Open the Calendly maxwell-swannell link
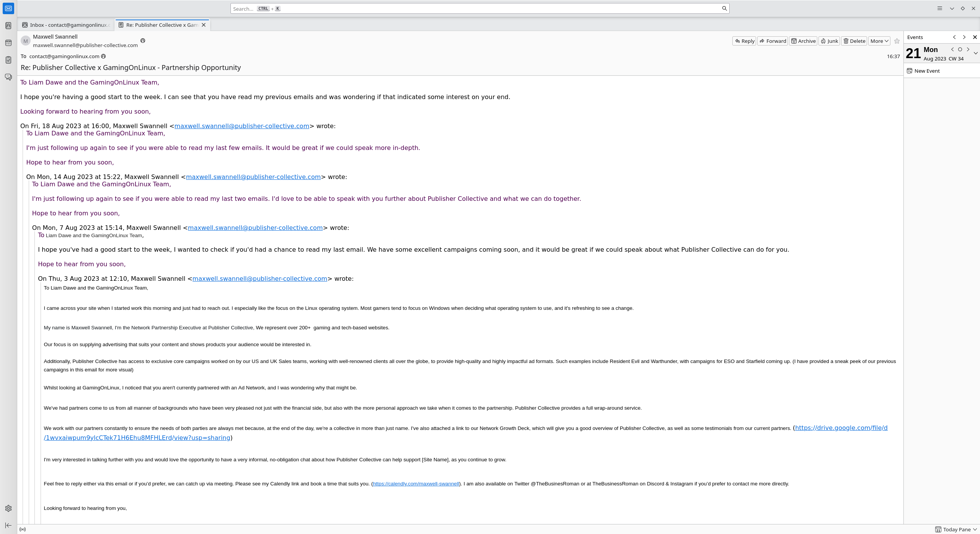The image size is (980, 534). 416,484
